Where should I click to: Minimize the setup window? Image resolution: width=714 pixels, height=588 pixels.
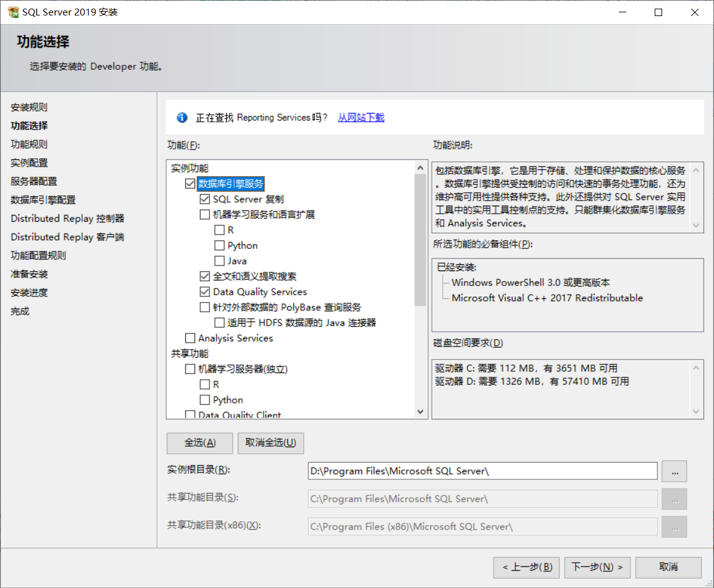coord(623,12)
